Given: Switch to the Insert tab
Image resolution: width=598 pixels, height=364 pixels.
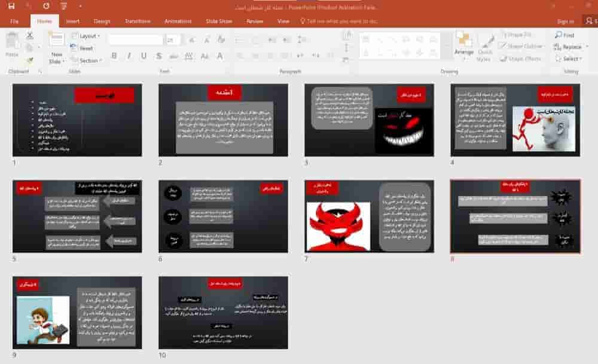Looking at the screenshot, I should pyautogui.click(x=72, y=22).
